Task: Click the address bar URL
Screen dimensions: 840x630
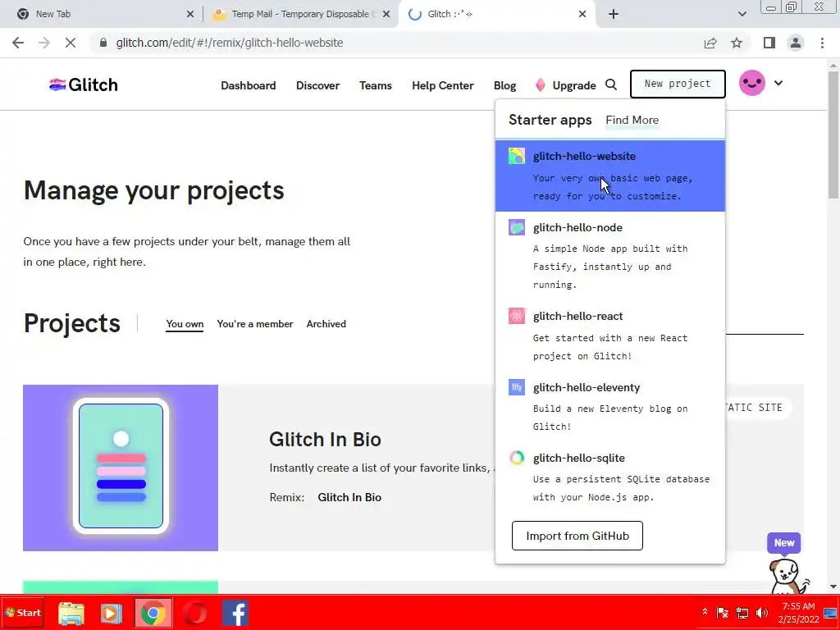Action: pos(230,43)
